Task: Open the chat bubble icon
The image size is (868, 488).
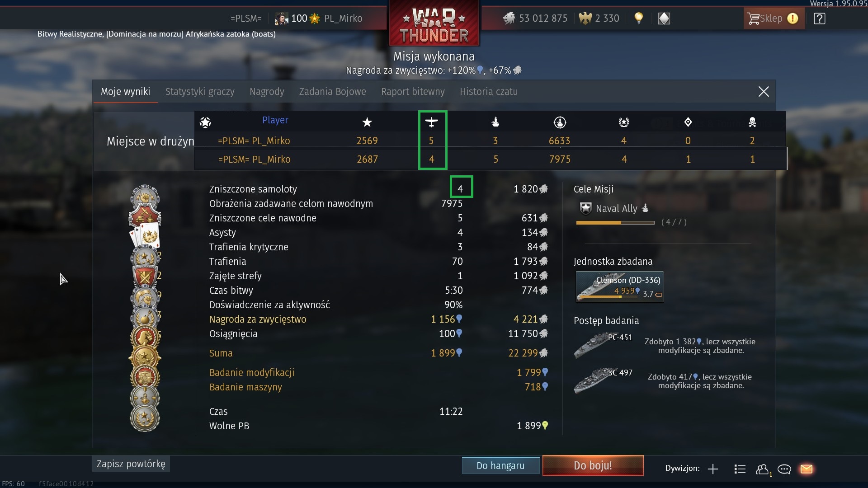Action: [x=784, y=469]
